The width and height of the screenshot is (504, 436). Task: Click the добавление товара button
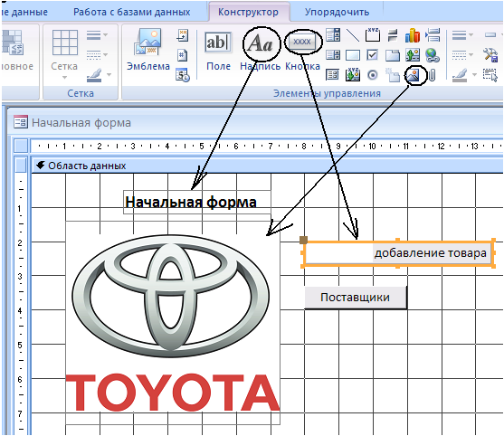[x=398, y=253]
